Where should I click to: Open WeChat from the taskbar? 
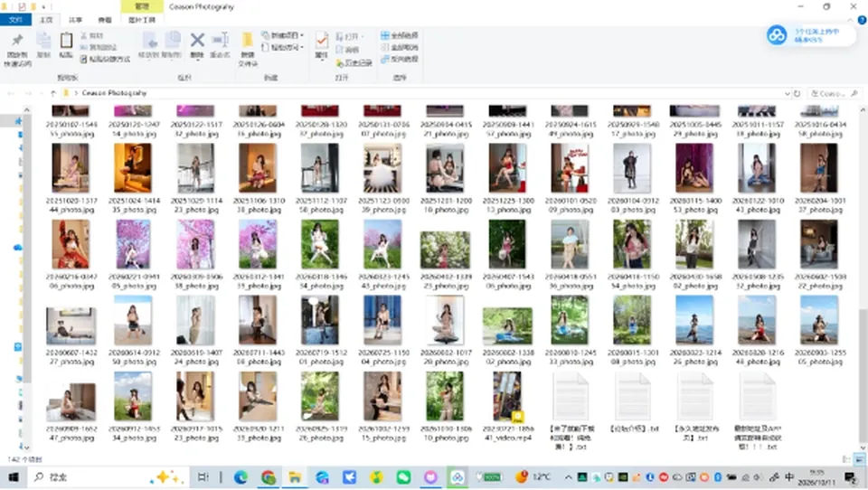coord(403,477)
